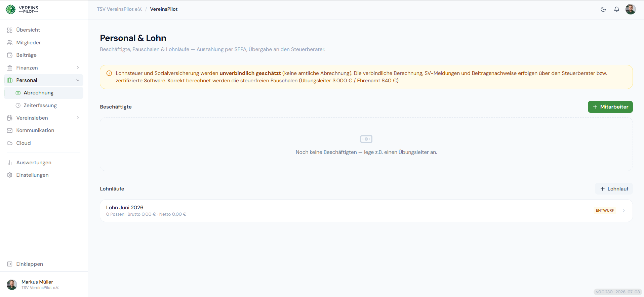The width and height of the screenshot is (644, 297).
Task: Click the VereinsPilot logo icon
Action: 11,9
